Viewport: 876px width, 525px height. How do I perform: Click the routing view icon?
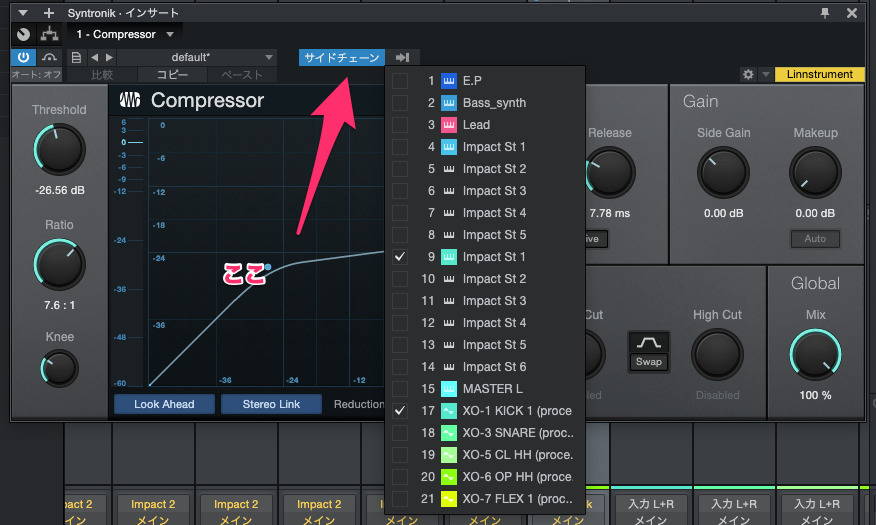[x=48, y=34]
